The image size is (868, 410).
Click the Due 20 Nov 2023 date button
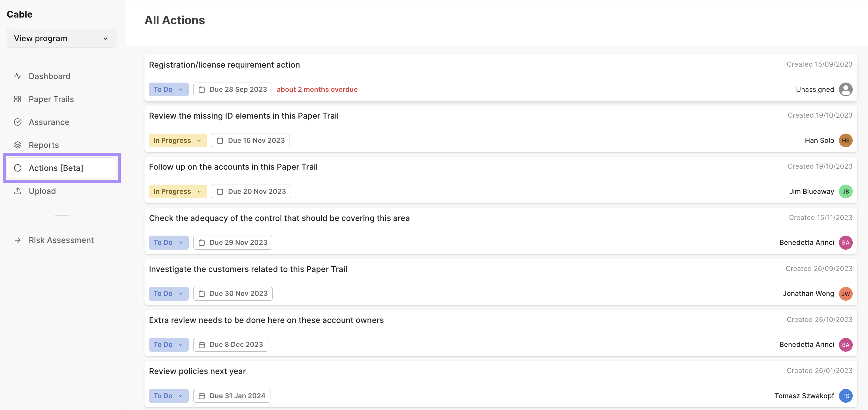251,191
